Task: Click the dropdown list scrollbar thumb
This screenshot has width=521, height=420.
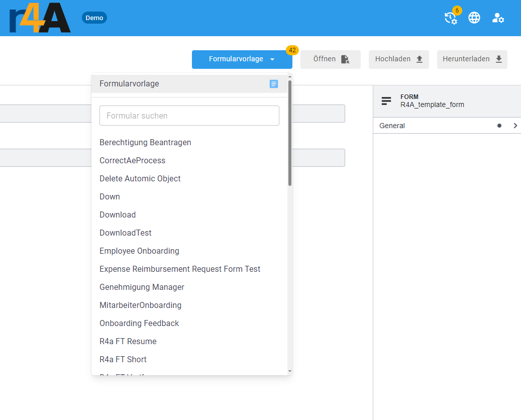Action: (290, 133)
